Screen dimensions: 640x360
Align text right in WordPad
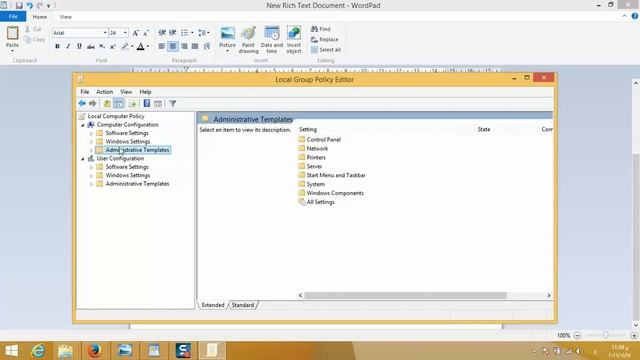[184, 46]
